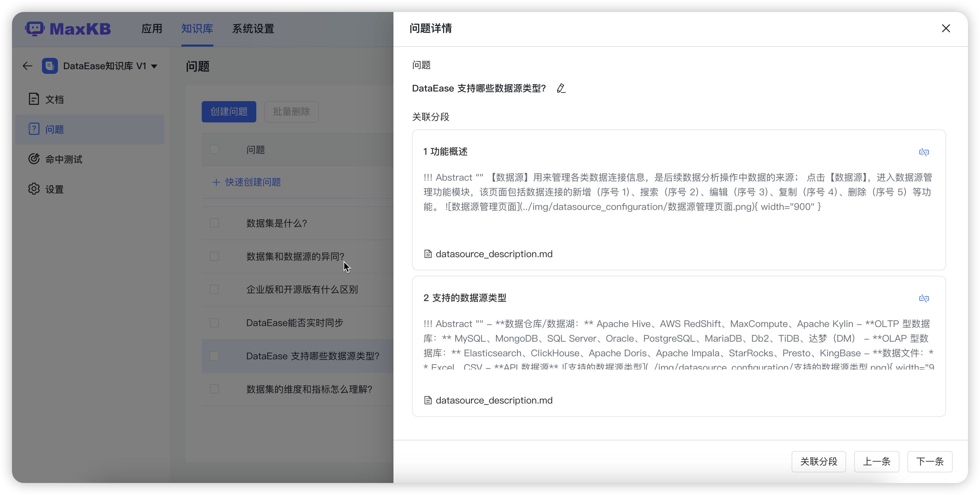The image size is (980, 495).
Task: Open the 系统设置 tab
Action: pyautogui.click(x=253, y=29)
